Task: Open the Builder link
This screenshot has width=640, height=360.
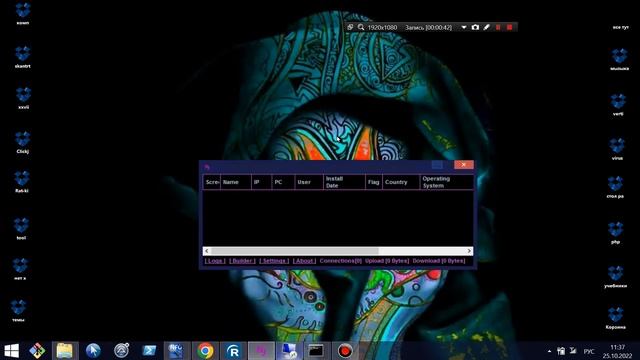Action: point(242,261)
